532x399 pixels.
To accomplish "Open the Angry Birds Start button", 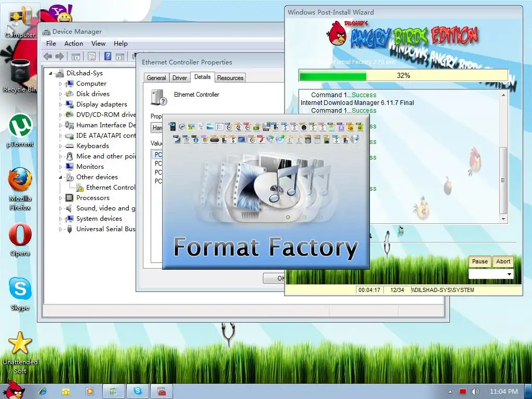I will click(x=14, y=391).
